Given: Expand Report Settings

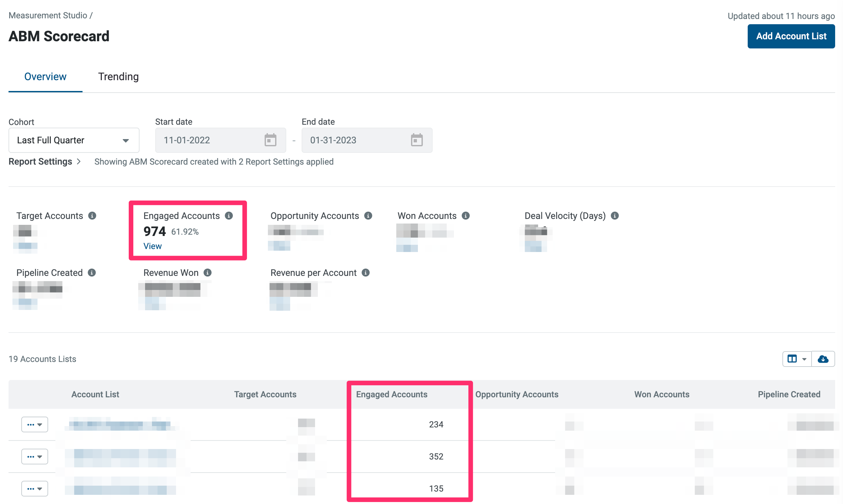Looking at the screenshot, I should [45, 162].
